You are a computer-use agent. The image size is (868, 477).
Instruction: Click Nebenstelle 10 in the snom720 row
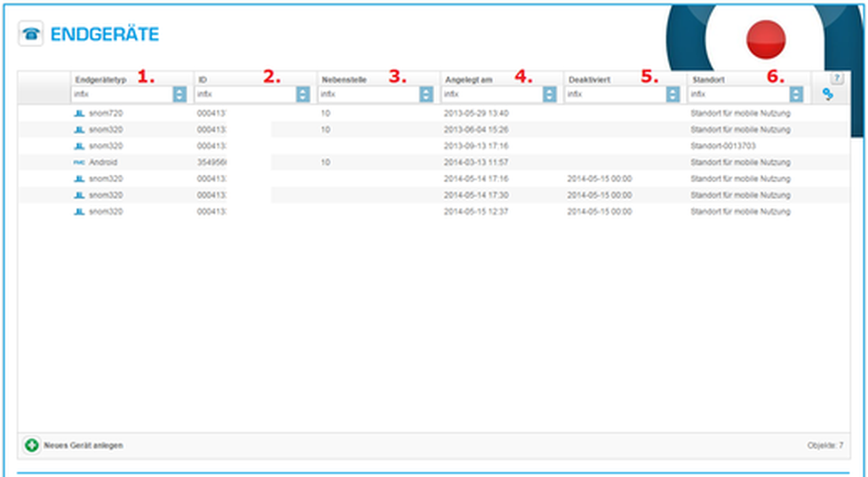325,114
